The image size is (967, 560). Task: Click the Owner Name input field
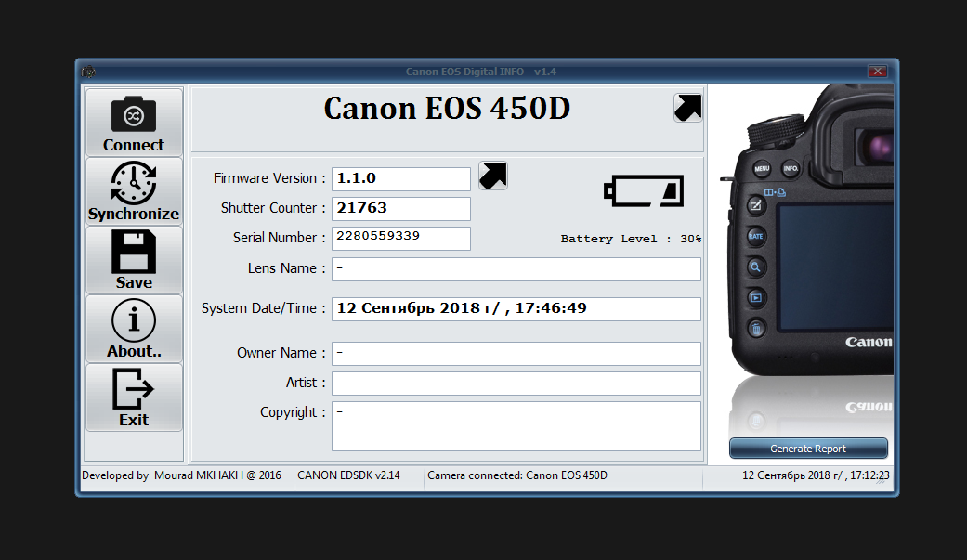(516, 354)
